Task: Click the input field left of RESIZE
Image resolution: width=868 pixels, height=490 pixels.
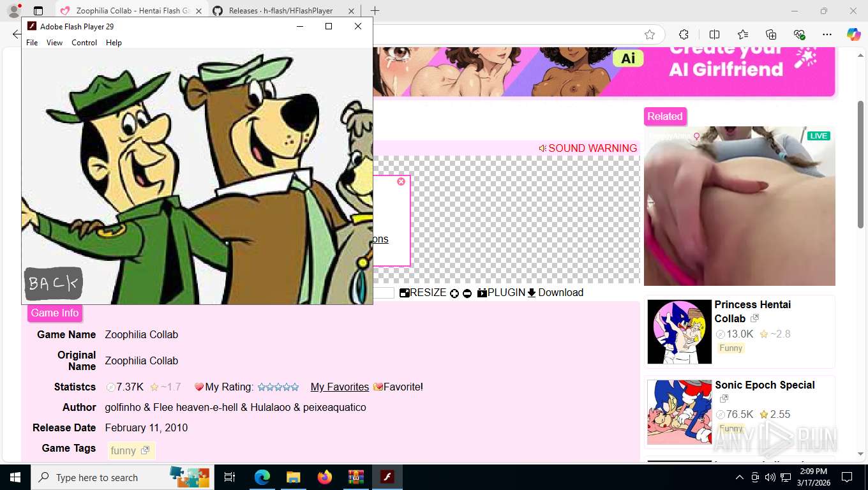Action: (x=384, y=293)
